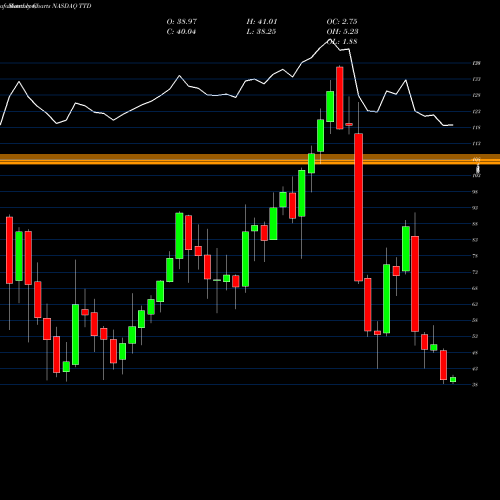Screen dimensions: 500x500
Task: Click the 88 price axis label
Action: coord(476,224)
